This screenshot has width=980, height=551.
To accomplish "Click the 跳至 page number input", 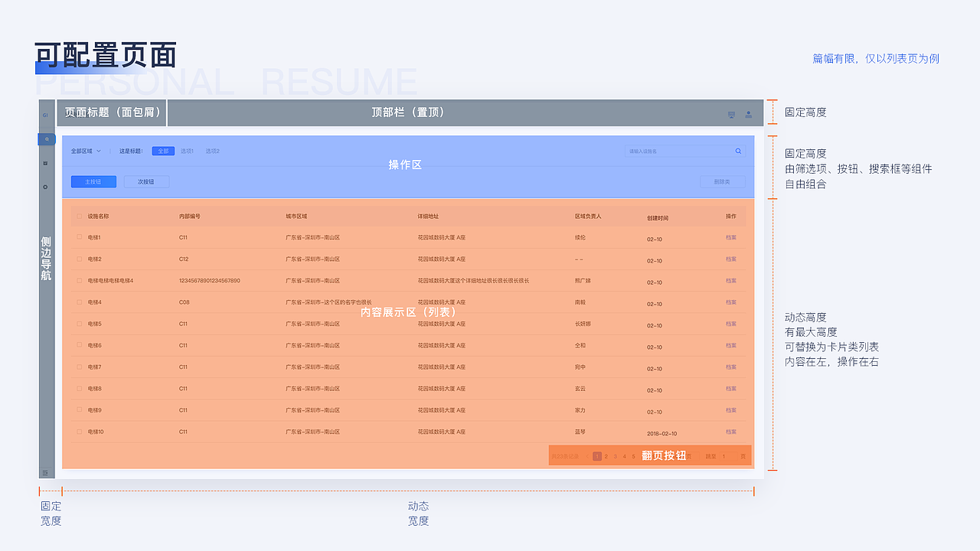I will [727, 456].
